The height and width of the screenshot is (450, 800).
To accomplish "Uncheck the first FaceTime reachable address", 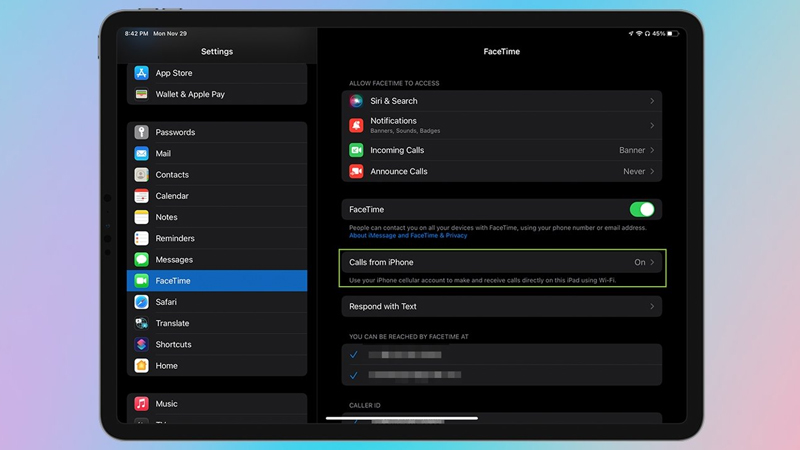I will point(354,355).
